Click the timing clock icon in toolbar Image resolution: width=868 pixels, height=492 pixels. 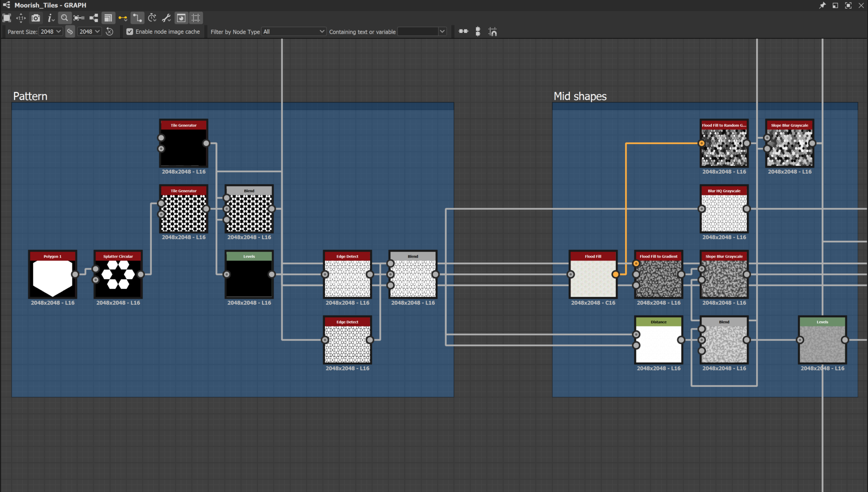152,18
